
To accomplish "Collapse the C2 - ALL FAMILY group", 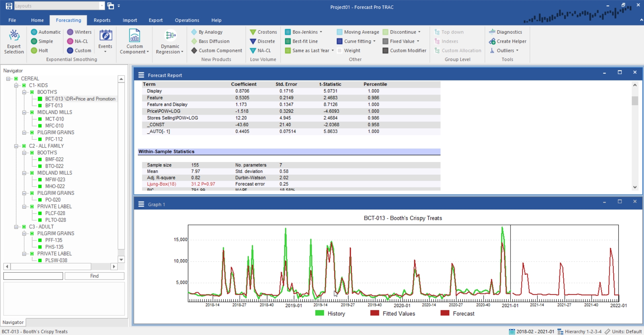I will (16, 146).
